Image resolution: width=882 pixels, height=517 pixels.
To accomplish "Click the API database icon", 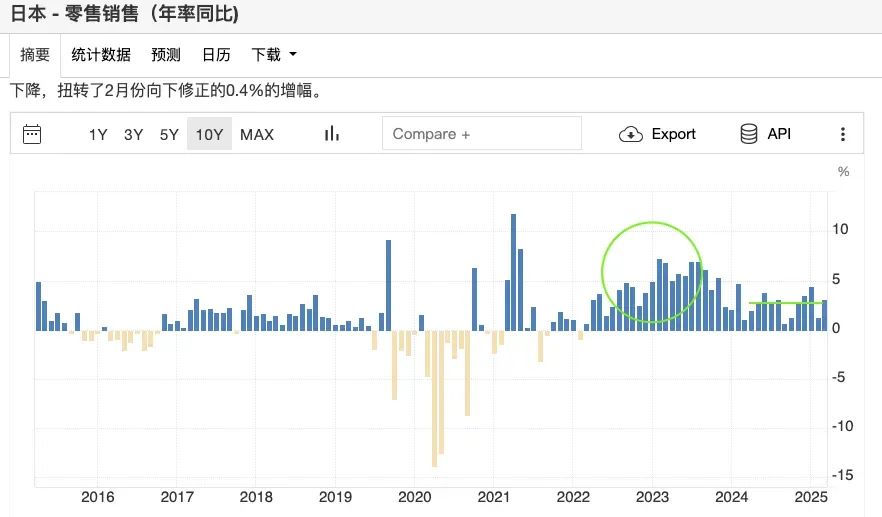I will (x=749, y=134).
